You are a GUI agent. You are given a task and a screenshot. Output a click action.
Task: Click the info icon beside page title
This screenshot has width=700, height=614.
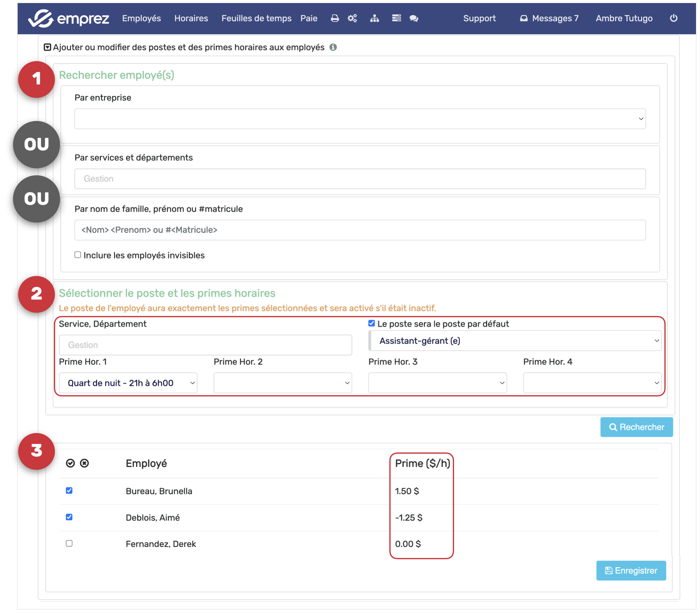333,47
